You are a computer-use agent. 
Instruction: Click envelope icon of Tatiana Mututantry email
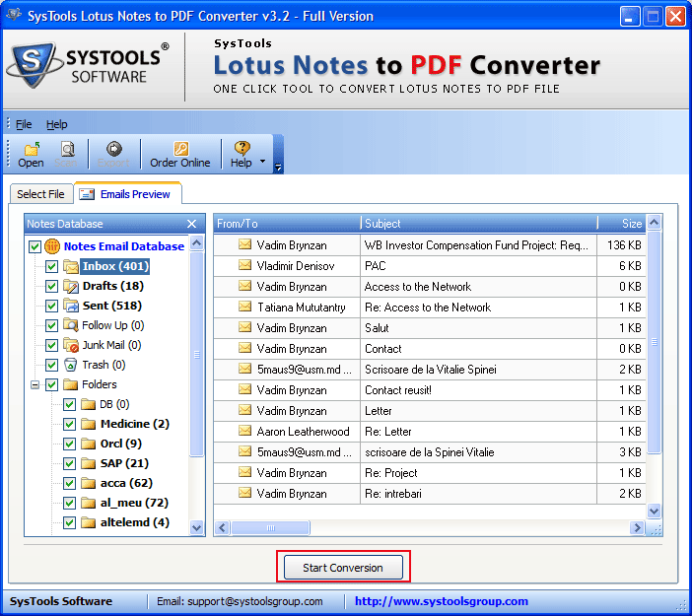click(x=244, y=307)
